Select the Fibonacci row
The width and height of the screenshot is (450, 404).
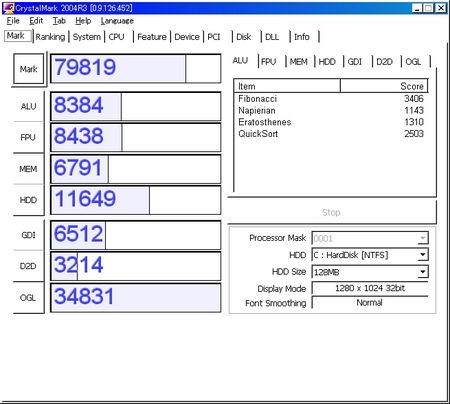331,99
